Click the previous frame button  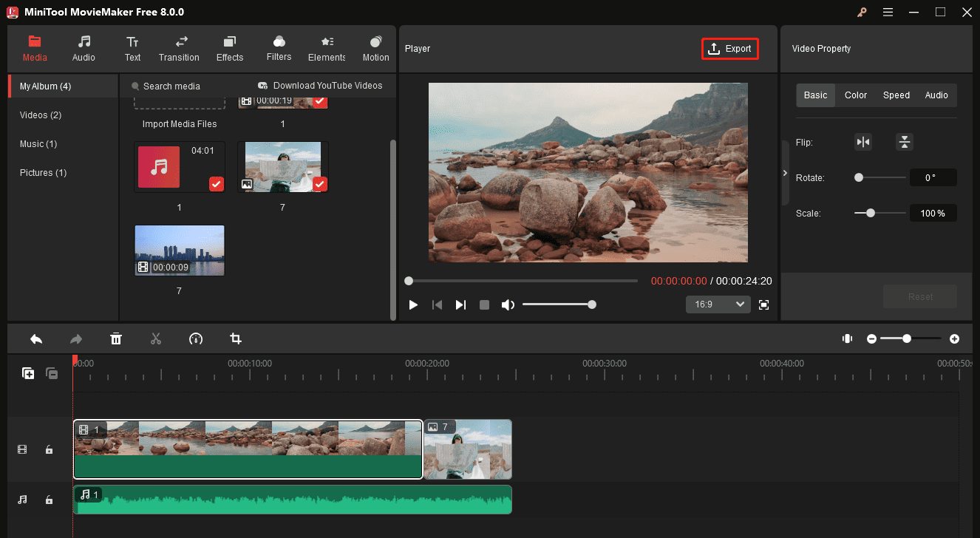[x=437, y=304]
